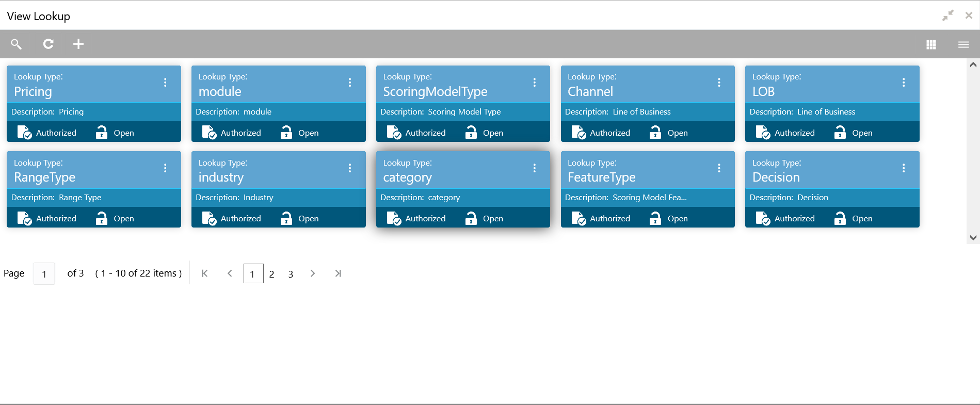Go to next page
Viewport: 980px width, 405px height.
[313, 273]
